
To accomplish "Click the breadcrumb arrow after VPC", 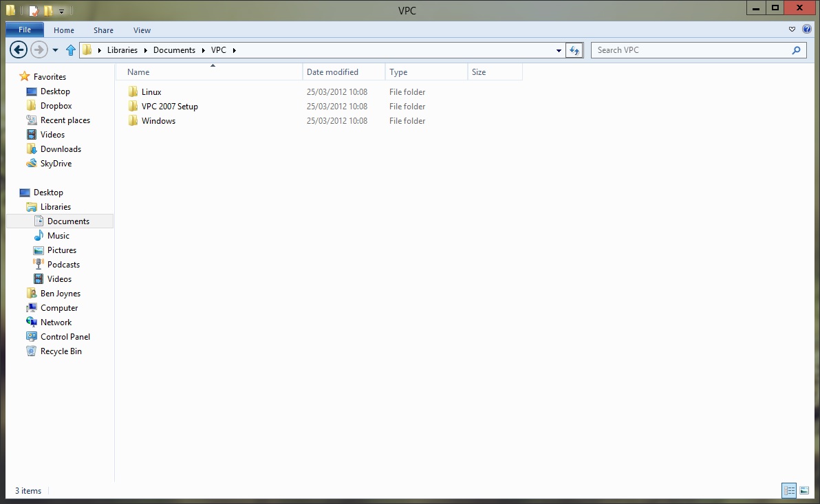I will coord(235,50).
